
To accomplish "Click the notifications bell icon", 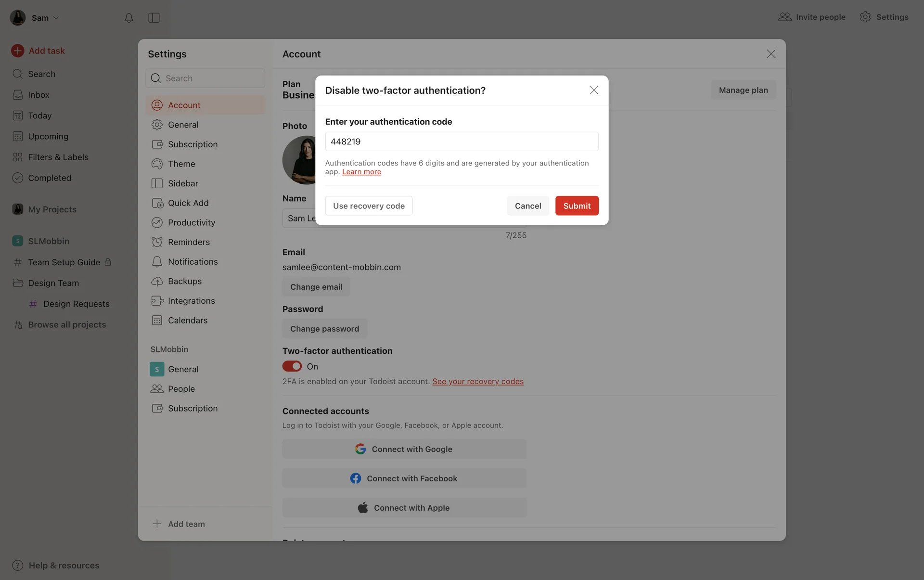I will tap(128, 18).
